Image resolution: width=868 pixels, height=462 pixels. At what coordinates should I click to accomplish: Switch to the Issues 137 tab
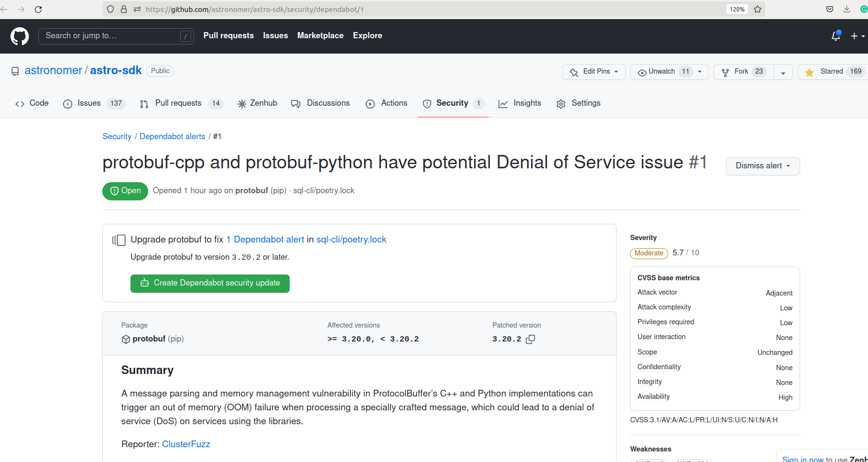tap(94, 103)
